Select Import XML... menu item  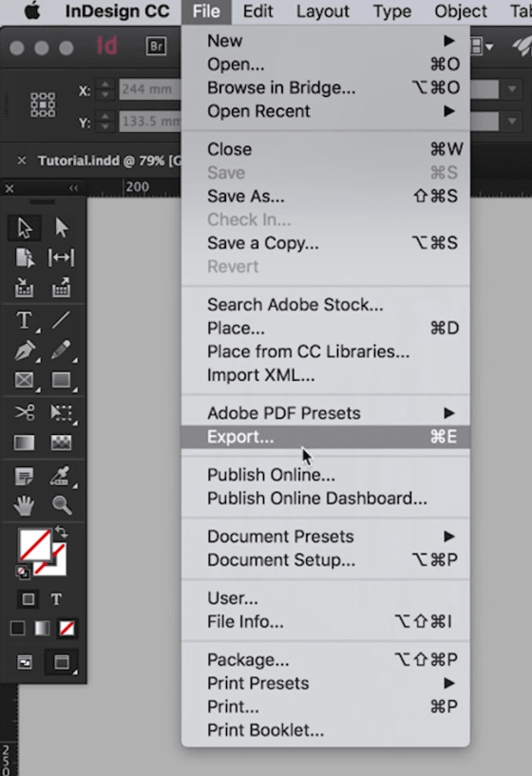tap(325, 375)
